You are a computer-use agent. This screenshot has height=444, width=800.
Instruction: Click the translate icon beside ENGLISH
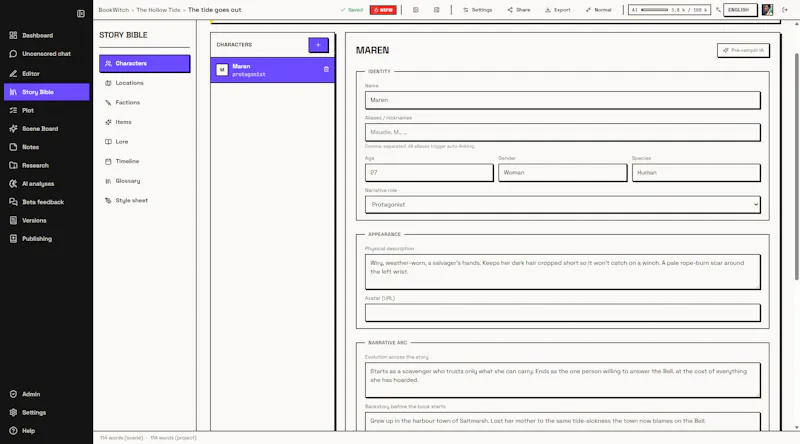718,10
